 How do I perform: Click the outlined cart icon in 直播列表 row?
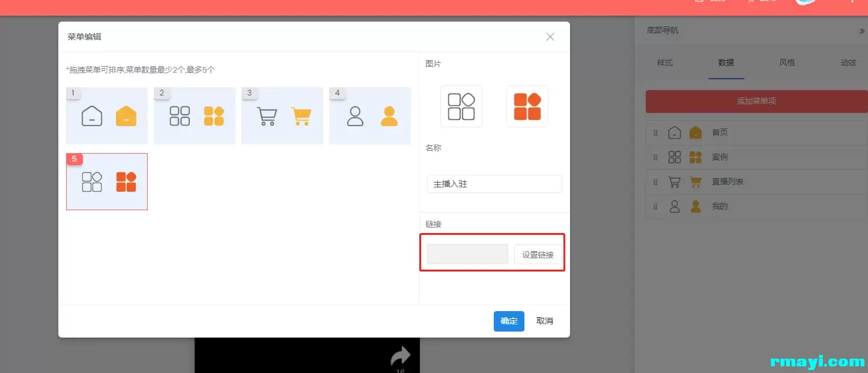[x=675, y=181]
